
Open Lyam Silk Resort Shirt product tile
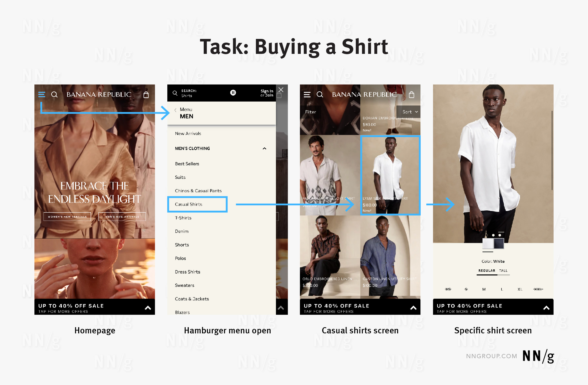(390, 175)
